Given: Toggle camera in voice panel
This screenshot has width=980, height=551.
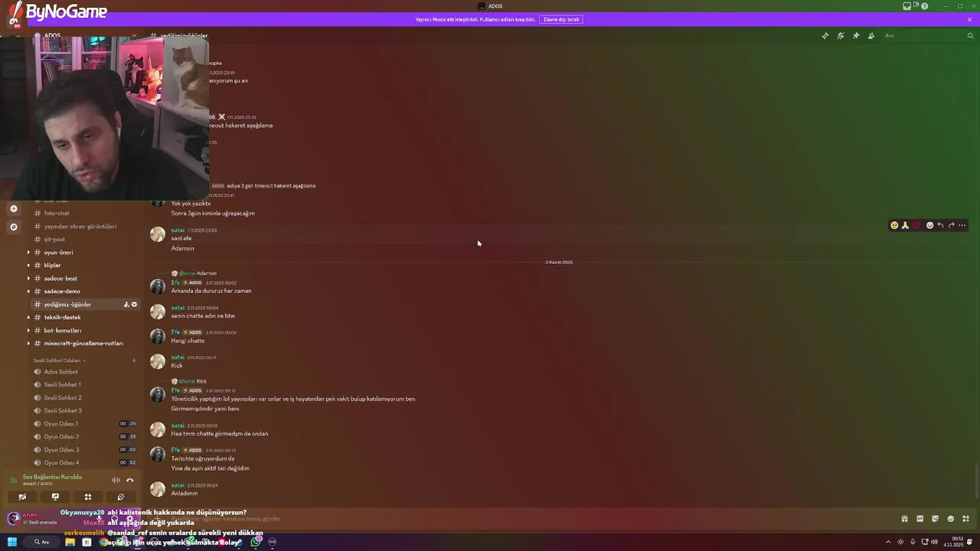Looking at the screenshot, I should (x=22, y=497).
